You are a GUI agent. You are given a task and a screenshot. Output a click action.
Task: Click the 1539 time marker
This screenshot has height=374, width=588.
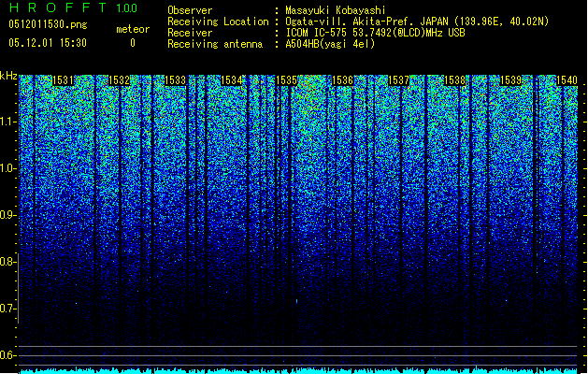[510, 80]
